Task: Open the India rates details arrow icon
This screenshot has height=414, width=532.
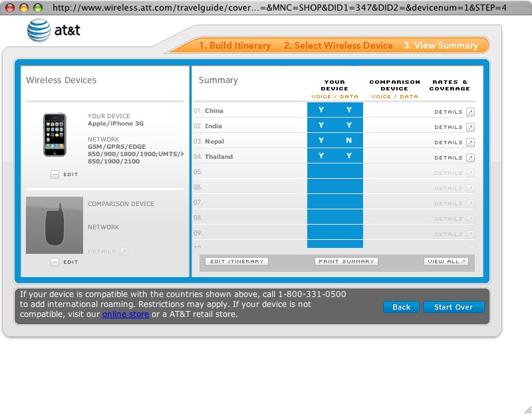Action: pyautogui.click(x=470, y=127)
